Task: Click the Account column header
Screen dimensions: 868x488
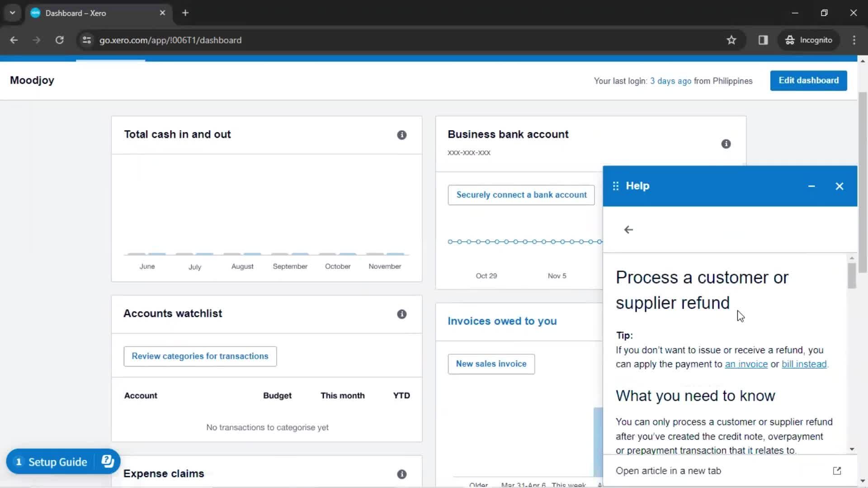Action: (141, 396)
